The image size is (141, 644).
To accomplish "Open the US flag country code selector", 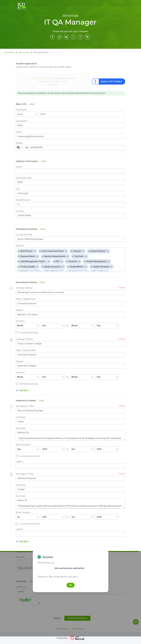I will (x=20, y=147).
